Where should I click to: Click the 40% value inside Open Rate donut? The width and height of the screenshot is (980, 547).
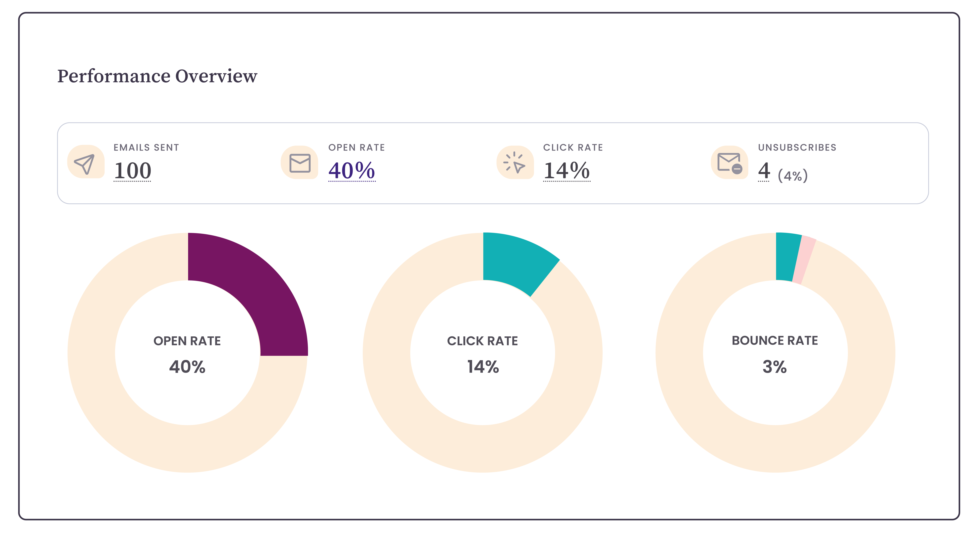[187, 367]
